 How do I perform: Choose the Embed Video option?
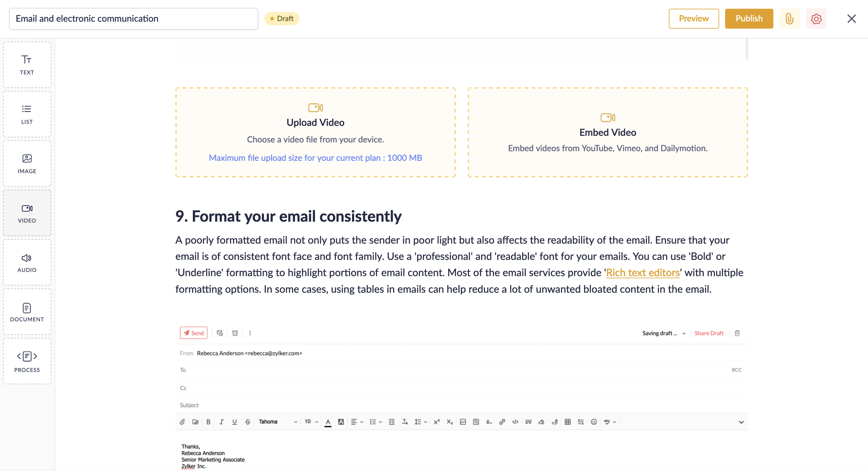click(x=608, y=132)
